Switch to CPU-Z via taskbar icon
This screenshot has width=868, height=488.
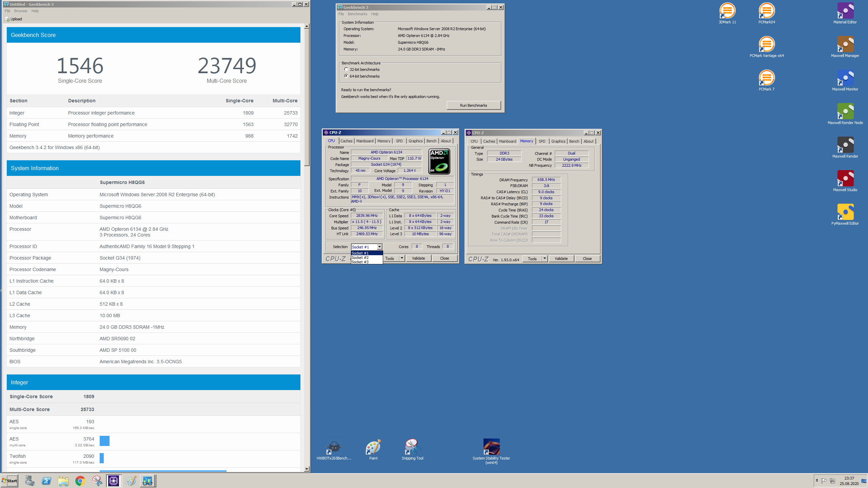tap(114, 481)
